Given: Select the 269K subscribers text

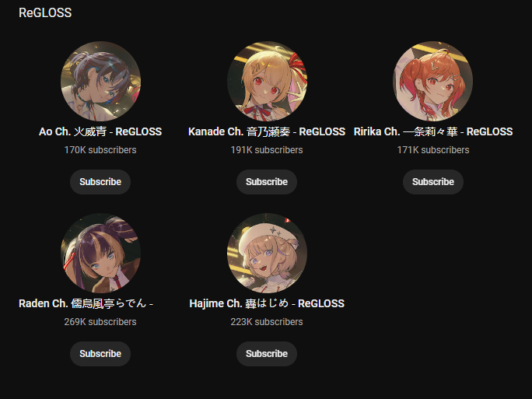Looking at the screenshot, I should coord(100,322).
